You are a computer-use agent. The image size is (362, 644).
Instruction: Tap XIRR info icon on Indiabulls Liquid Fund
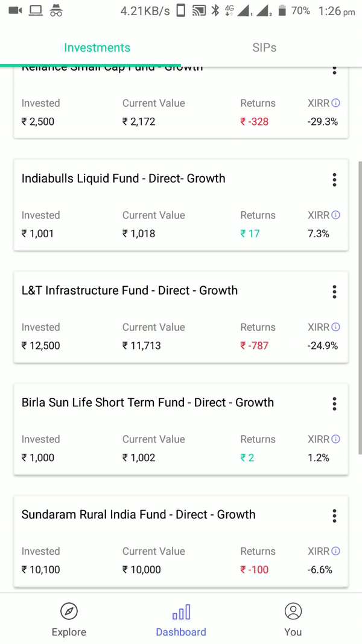click(x=335, y=214)
